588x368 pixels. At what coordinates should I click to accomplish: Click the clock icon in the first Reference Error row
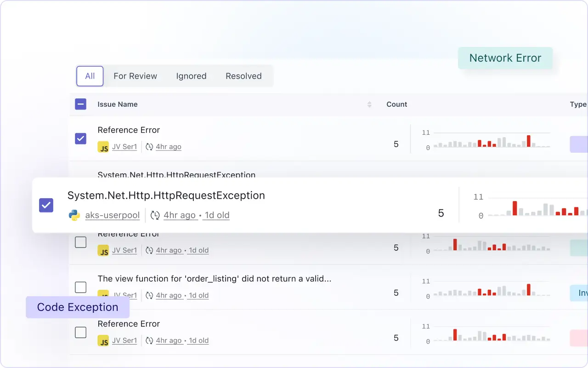pos(149,147)
